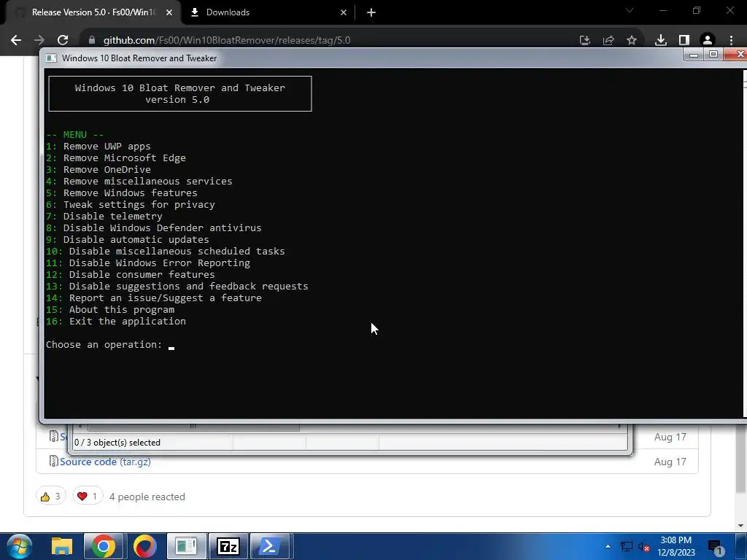Toggle Chrome side panel icon
The width and height of the screenshot is (747, 560).
684,41
